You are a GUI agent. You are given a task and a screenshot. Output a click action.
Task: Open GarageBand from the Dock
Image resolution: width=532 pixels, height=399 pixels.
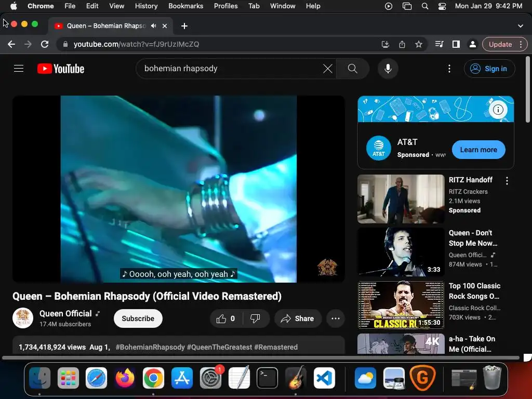(296, 378)
